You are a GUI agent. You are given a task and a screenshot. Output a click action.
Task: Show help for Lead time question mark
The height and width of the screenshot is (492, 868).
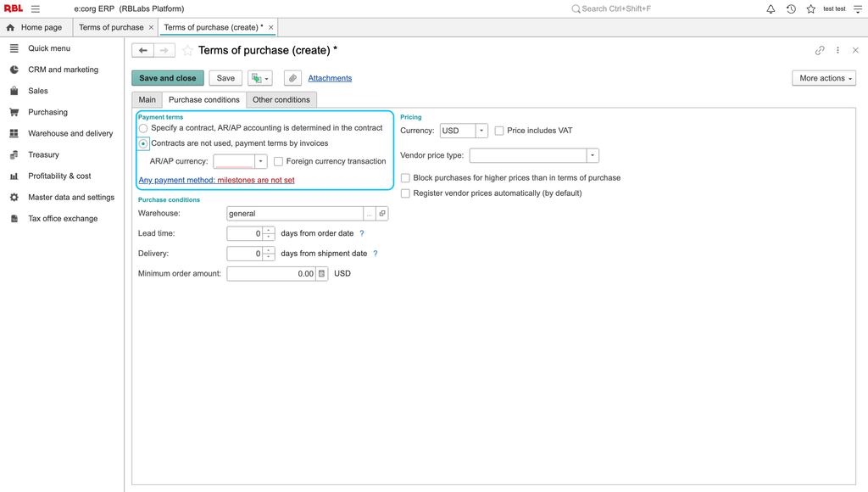[x=362, y=233]
